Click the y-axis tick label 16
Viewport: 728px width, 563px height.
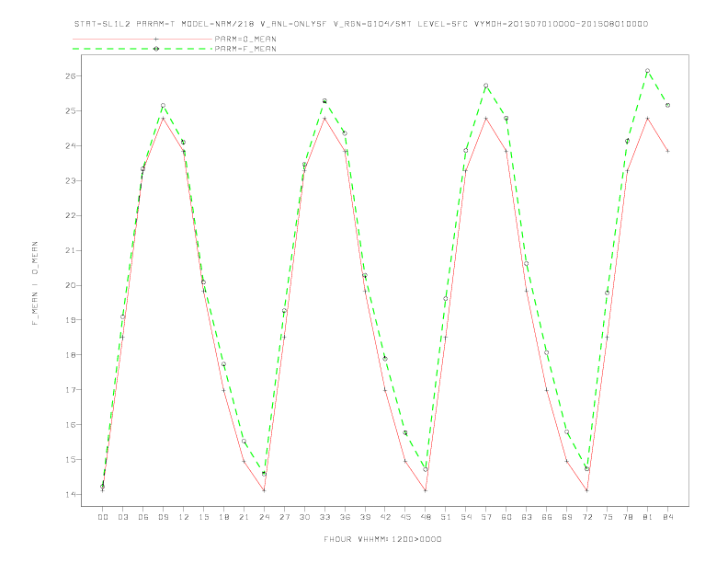coord(71,425)
